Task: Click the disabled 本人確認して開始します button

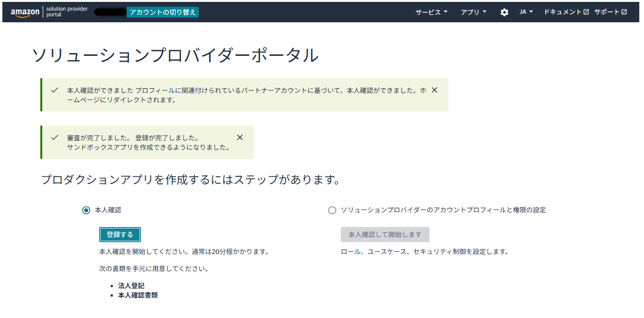Action: 385,235
